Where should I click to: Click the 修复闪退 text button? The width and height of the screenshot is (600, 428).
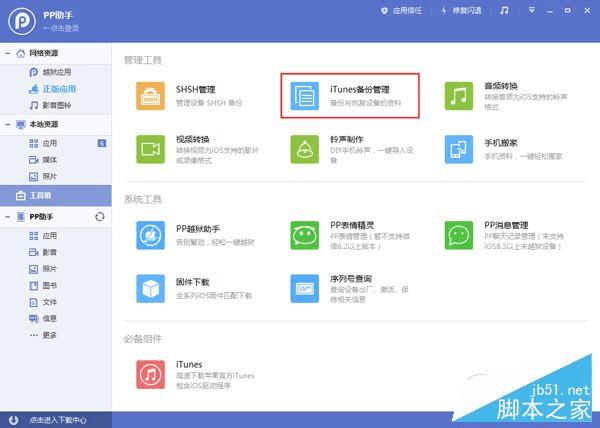(x=467, y=11)
